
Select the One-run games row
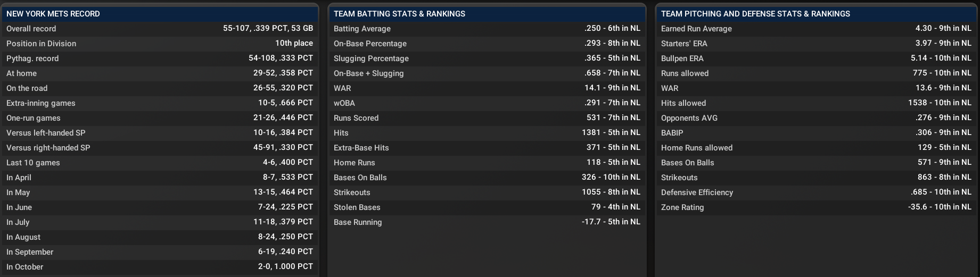click(160, 118)
